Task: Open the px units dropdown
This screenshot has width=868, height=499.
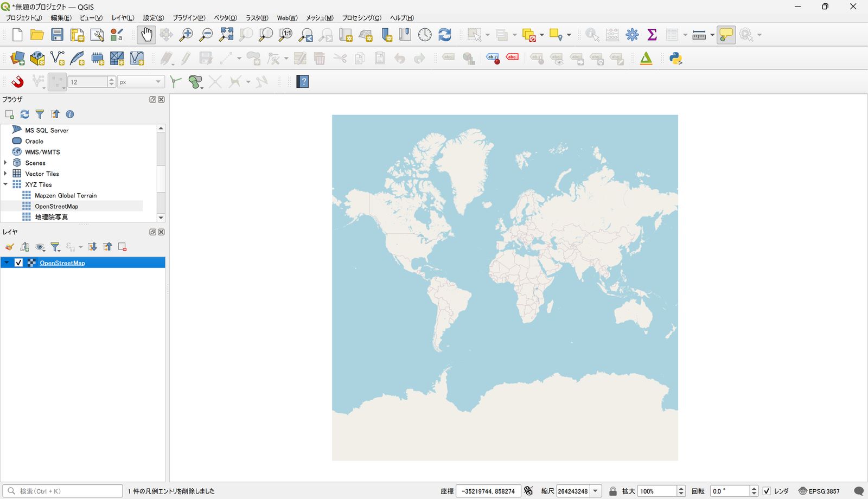Action: point(141,82)
